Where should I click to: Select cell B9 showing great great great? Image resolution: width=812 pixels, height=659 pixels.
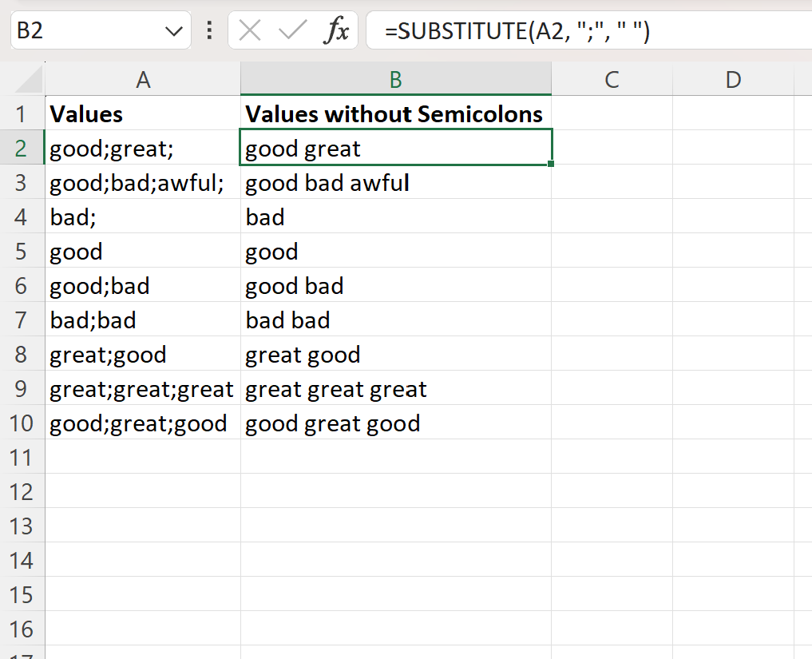[x=395, y=389]
